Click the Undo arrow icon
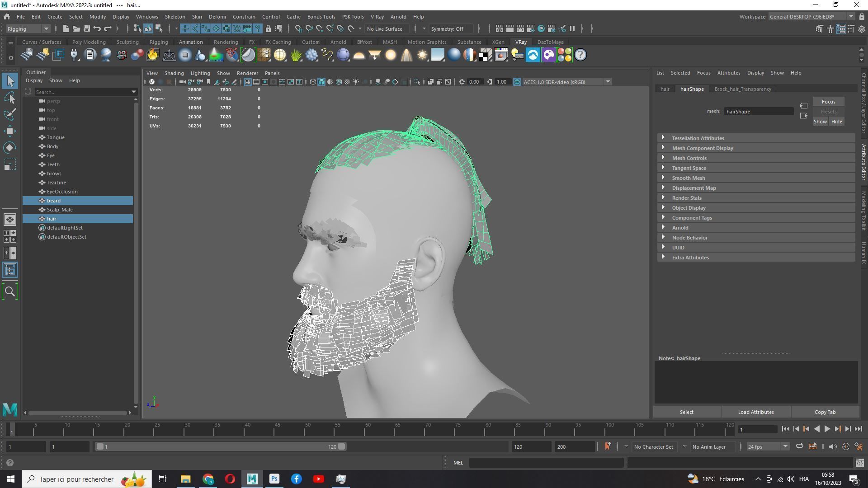 [97, 28]
